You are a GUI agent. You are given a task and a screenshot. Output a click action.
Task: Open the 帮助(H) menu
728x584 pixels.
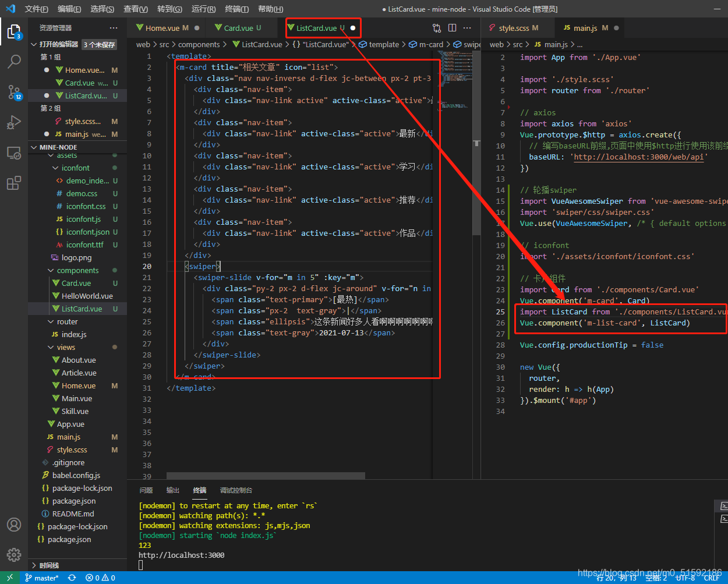tap(270, 9)
